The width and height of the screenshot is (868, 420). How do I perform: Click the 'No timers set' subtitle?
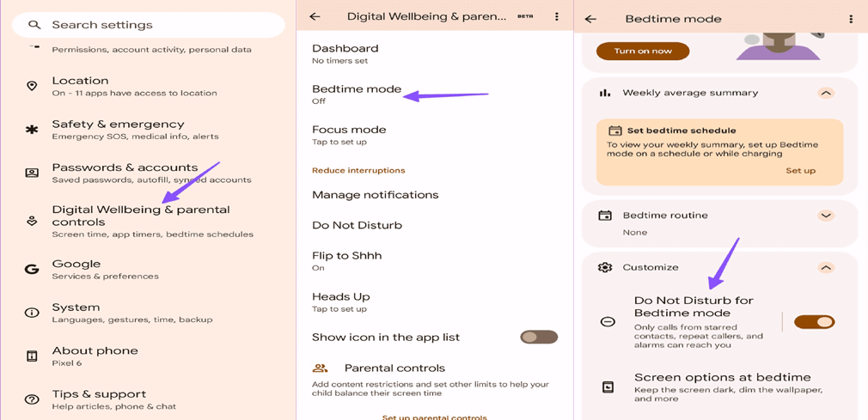click(x=339, y=61)
